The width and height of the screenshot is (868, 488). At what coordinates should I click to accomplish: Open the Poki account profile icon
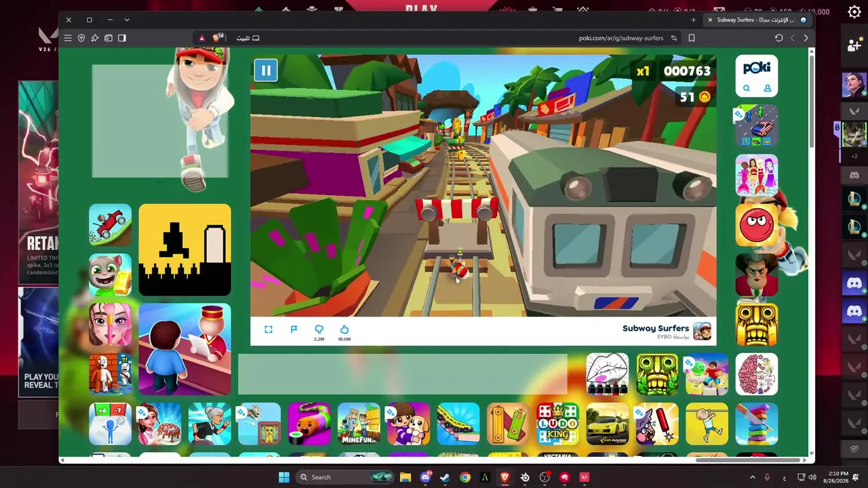(768, 88)
